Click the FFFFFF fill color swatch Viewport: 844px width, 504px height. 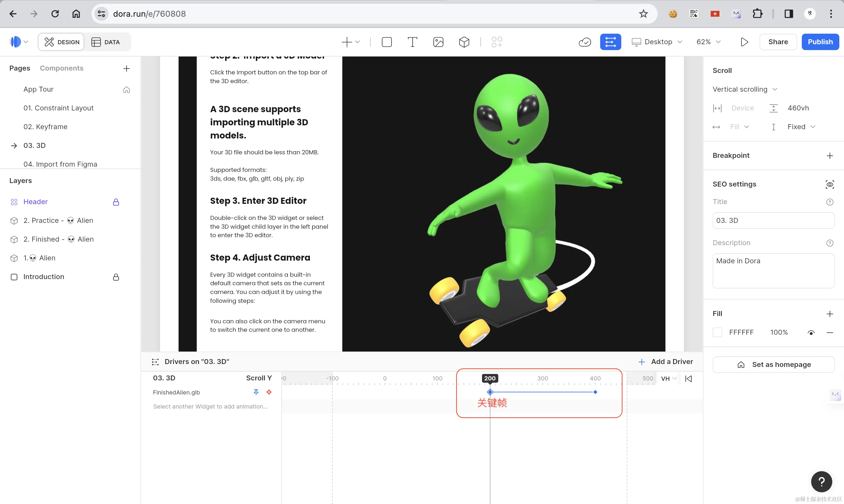(717, 332)
